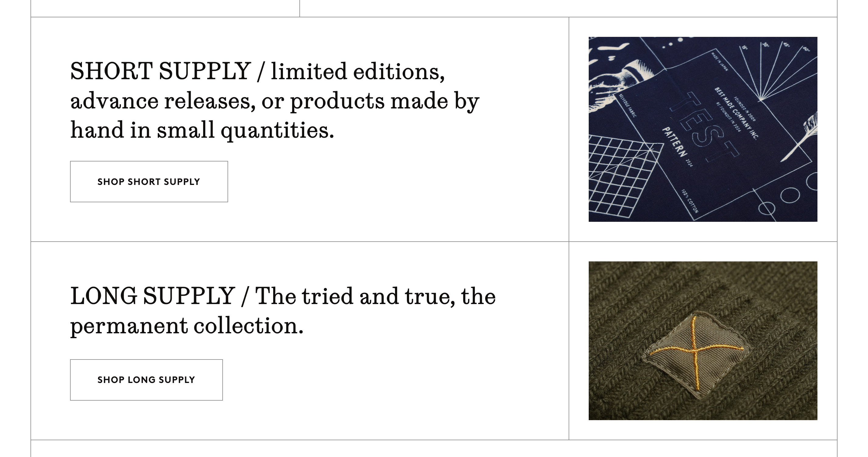Viewport: 868px width, 457px height.
Task: Click the PATTERN label on the fabric
Action: click(x=674, y=142)
